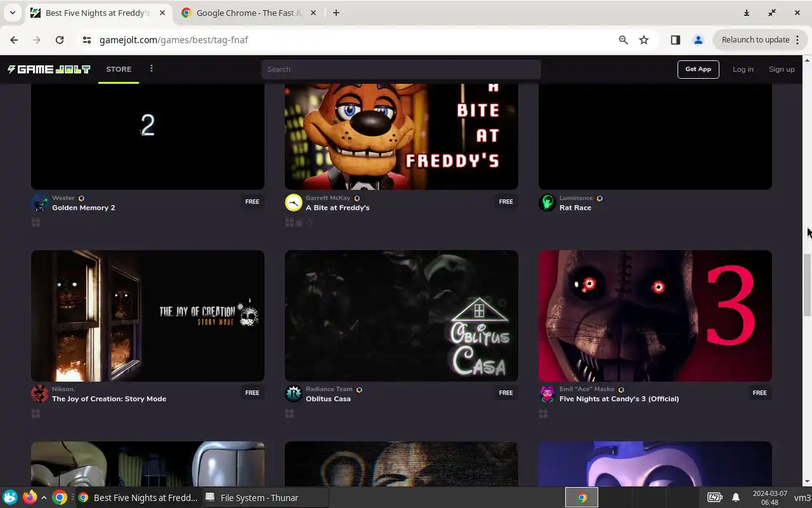Click the page vertical scrollbar thumb
Image resolution: width=812 pixels, height=508 pixels.
[x=807, y=284]
